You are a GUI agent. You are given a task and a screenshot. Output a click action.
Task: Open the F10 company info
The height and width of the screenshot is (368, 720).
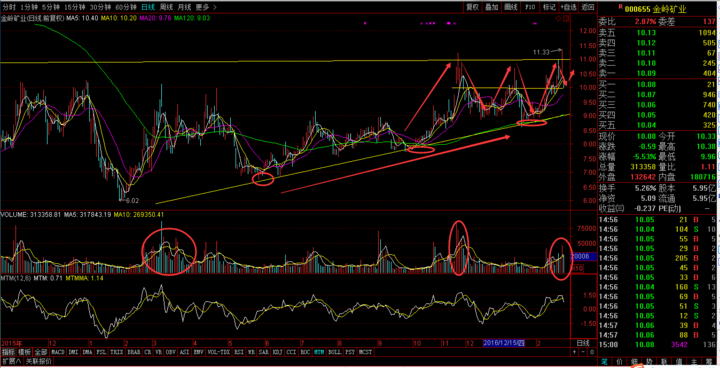pyautogui.click(x=530, y=7)
